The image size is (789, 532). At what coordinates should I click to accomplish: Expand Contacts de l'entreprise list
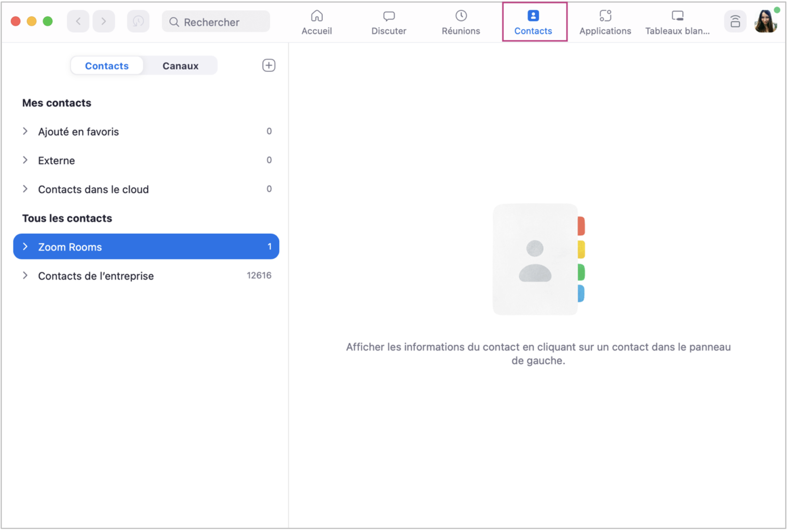(x=25, y=276)
